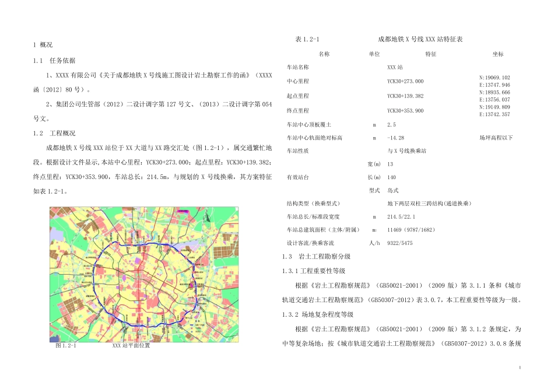
Task: Click the value "地下两层双柱三跨结构(通道换乘)"
Action: tap(429, 204)
